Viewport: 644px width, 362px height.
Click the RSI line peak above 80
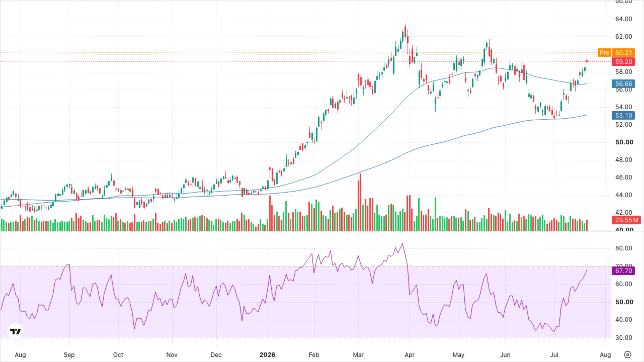pyautogui.click(x=403, y=244)
